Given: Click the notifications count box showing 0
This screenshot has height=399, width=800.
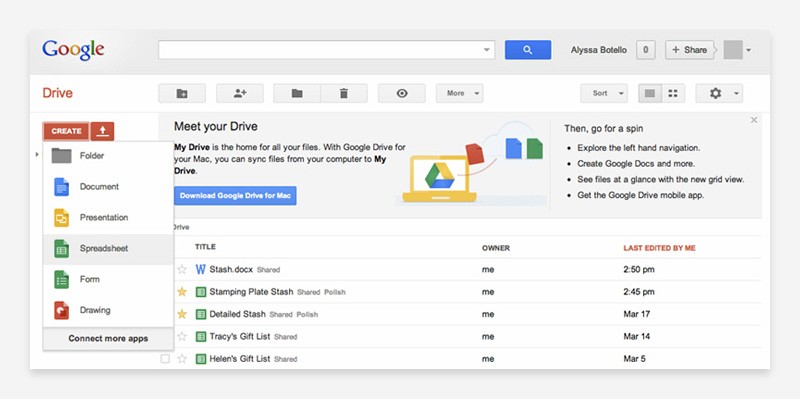Looking at the screenshot, I should point(646,50).
